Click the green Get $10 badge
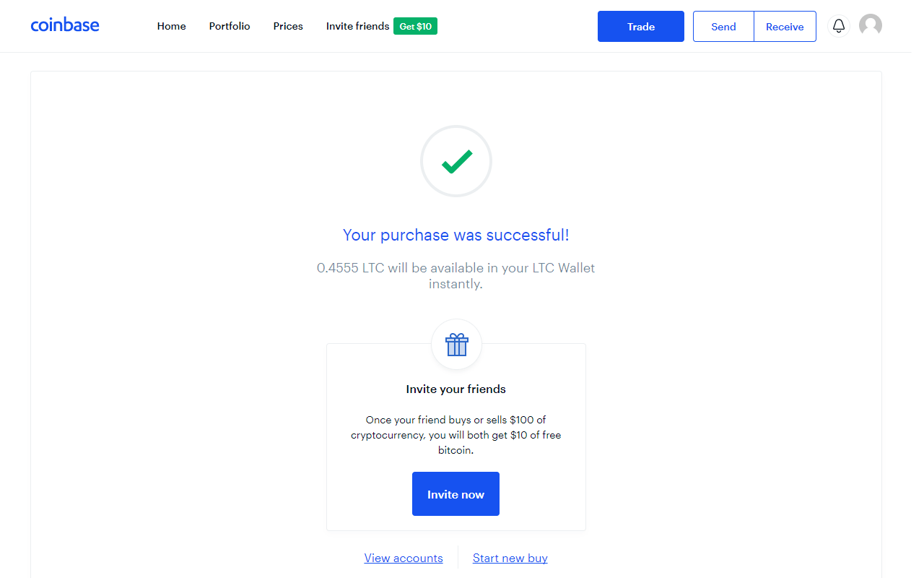The width and height of the screenshot is (924, 578). coord(415,26)
